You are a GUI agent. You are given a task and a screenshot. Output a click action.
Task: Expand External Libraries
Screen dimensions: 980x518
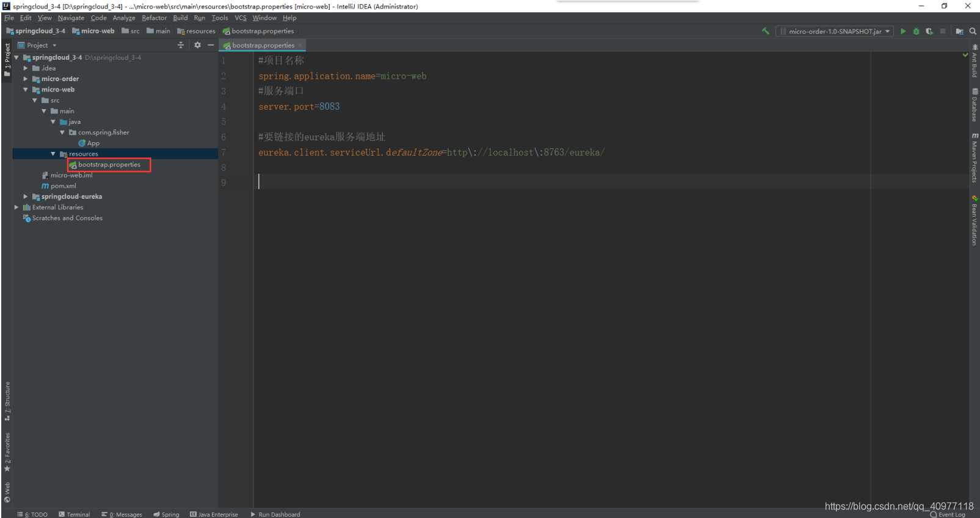click(16, 207)
